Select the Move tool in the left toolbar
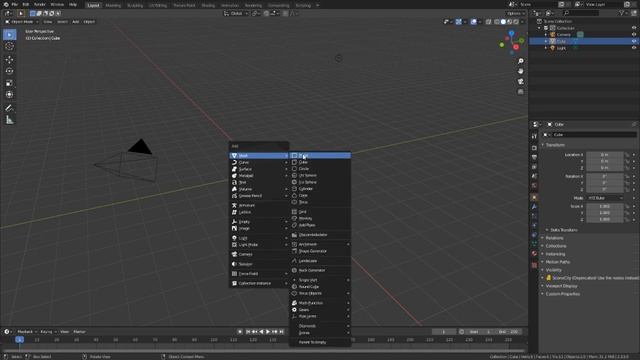The width and height of the screenshot is (640, 360). point(9,60)
